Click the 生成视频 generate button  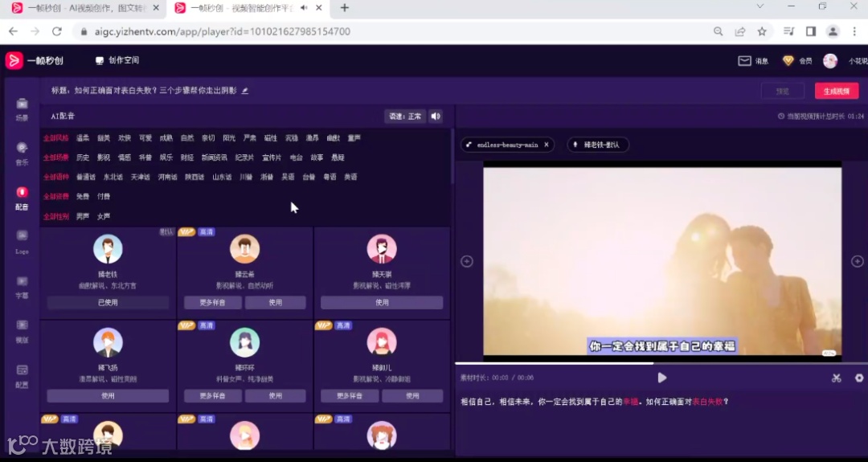tap(837, 91)
